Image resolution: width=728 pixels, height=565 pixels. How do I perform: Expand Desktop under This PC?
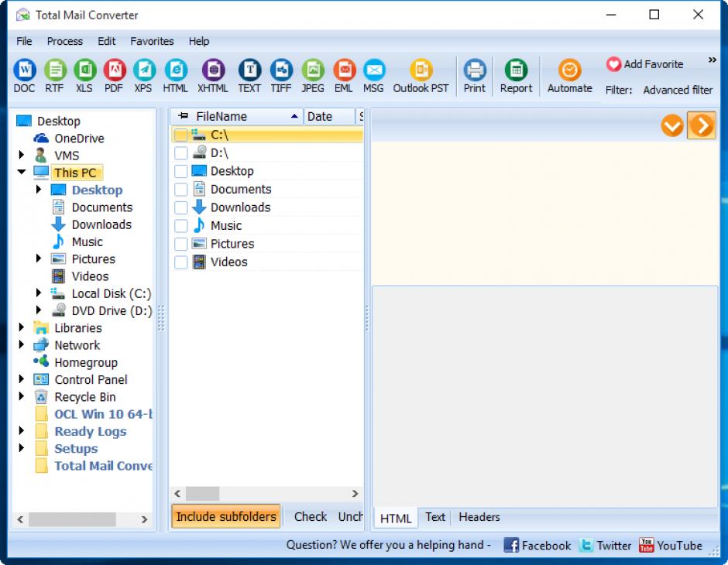coord(39,190)
